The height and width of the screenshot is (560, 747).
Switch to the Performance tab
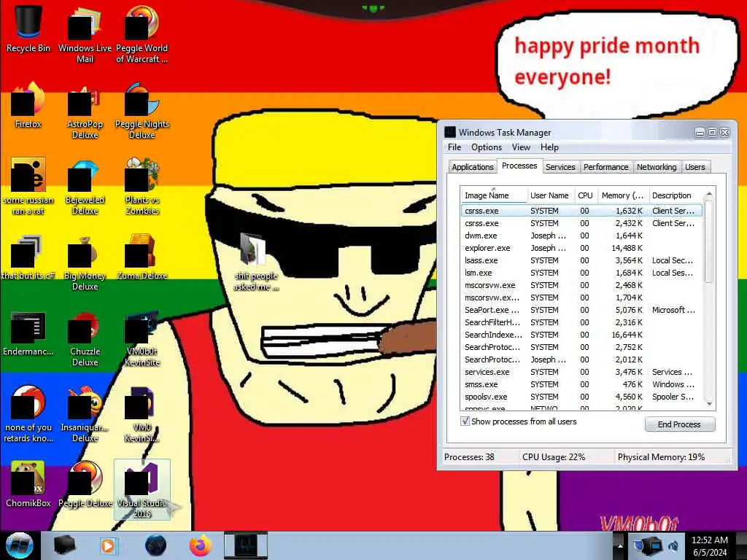(606, 167)
